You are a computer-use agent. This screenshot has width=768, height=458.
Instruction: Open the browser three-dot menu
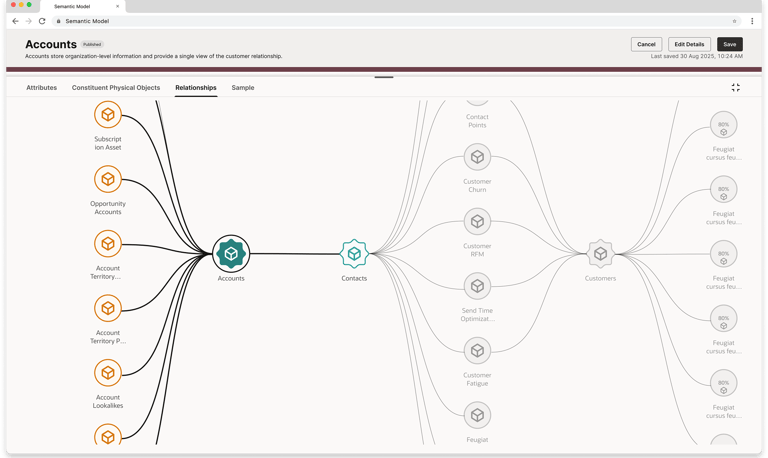[752, 21]
